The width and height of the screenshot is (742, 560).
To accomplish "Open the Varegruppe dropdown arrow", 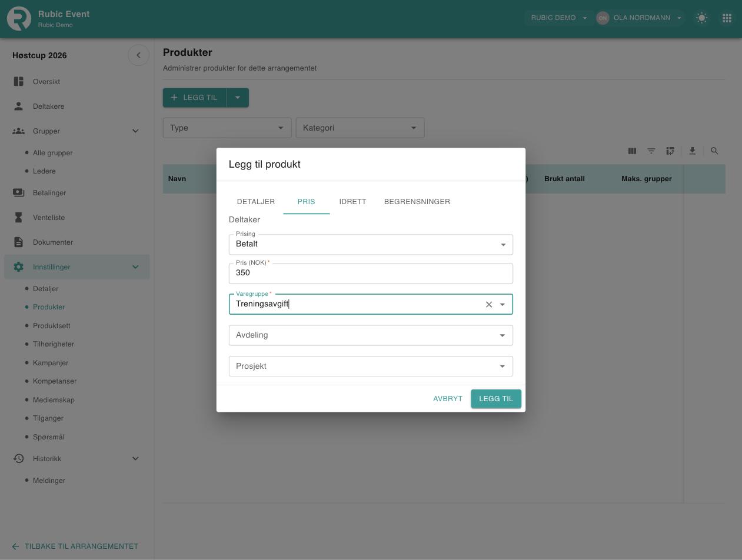I will click(503, 304).
